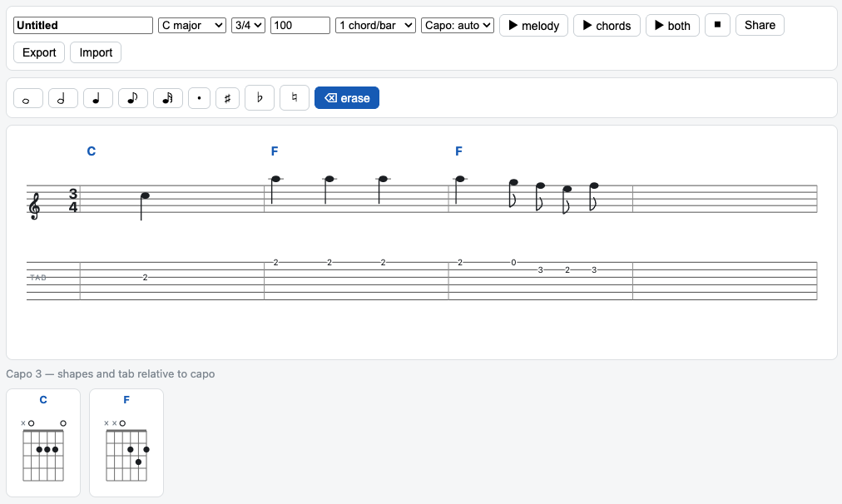The width and height of the screenshot is (842, 504).
Task: Open the C chord diagram card
Action: point(43,442)
